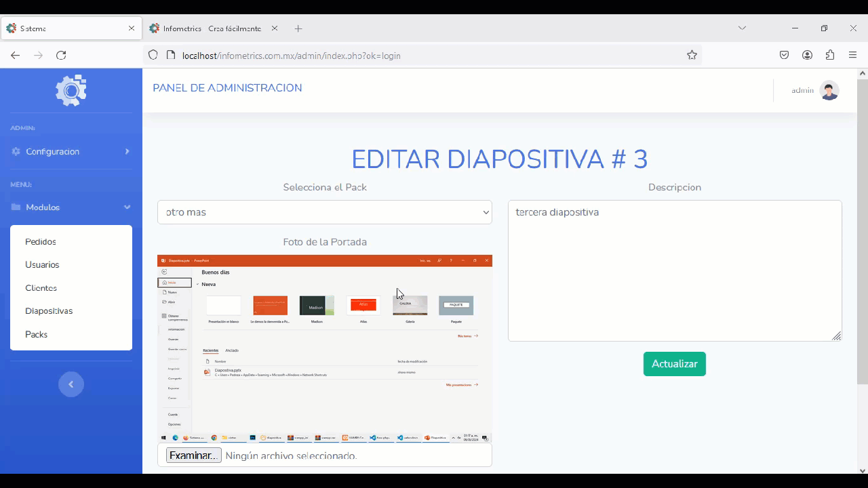Screen dimensions: 868x488
Task: Open Firefox extensions puzzle icon
Action: (830, 56)
